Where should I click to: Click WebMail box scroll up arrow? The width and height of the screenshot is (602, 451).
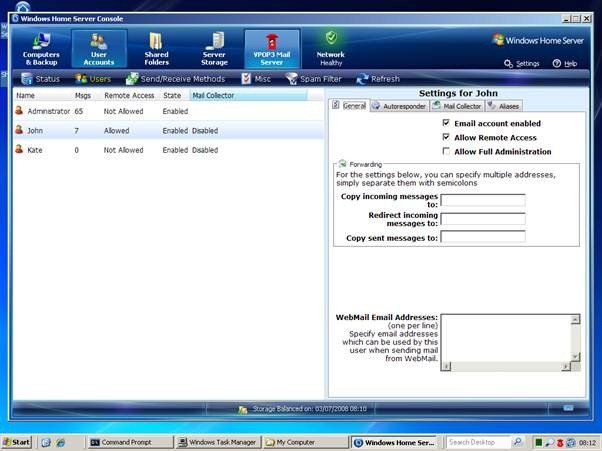[x=575, y=319]
